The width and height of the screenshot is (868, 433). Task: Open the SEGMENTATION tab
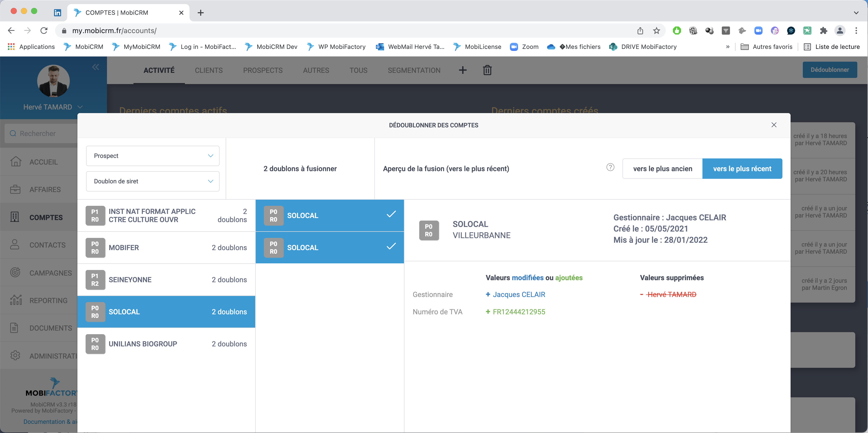click(x=414, y=70)
